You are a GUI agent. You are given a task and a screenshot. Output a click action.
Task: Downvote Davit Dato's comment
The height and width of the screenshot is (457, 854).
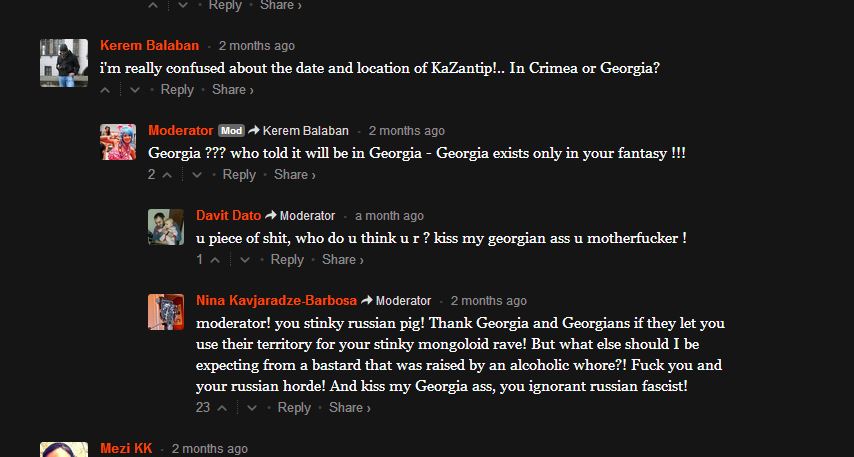pos(245,260)
